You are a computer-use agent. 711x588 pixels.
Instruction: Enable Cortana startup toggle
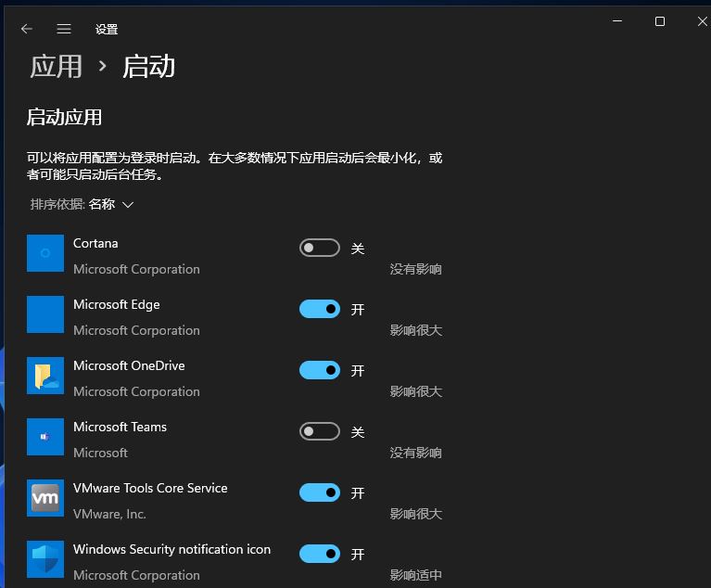(320, 249)
